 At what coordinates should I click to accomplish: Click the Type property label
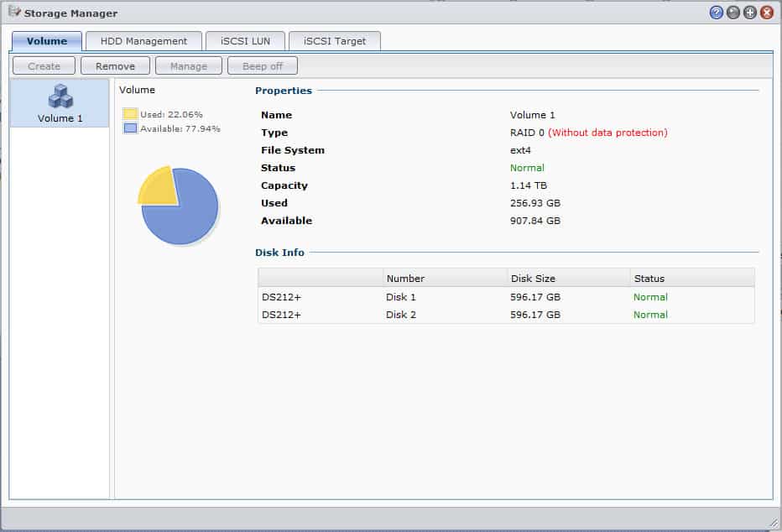point(274,133)
